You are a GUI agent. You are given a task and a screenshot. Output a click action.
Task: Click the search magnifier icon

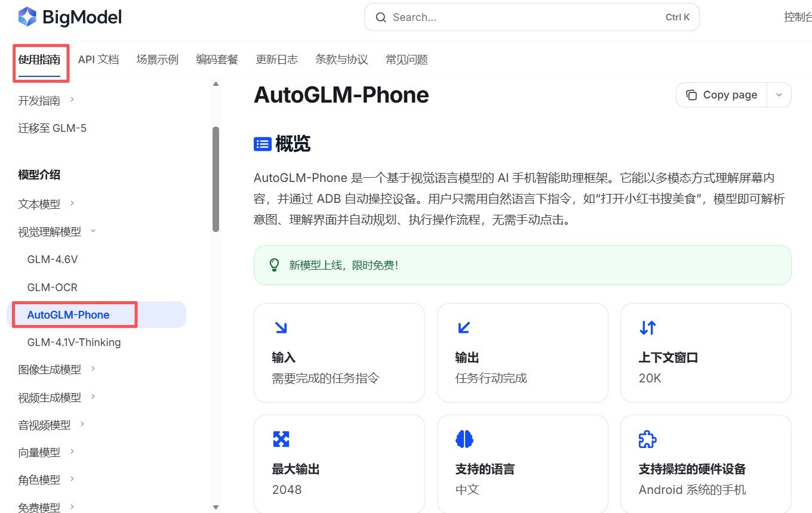pos(381,17)
